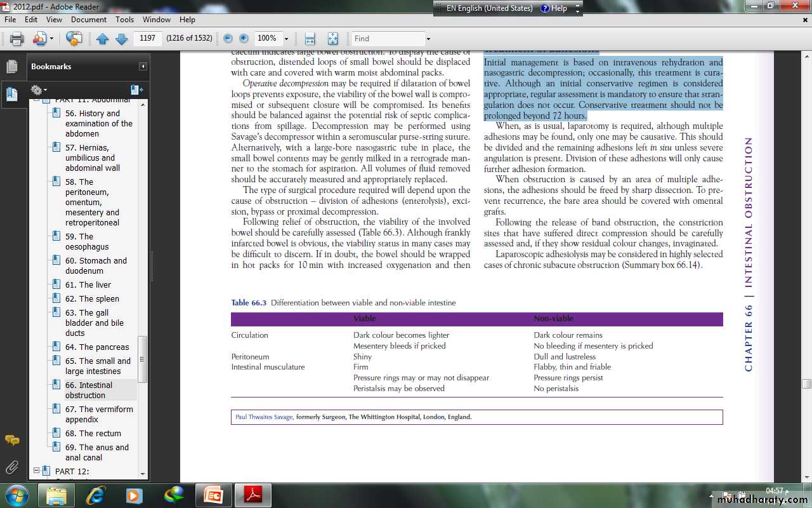
Task: Open the bookmarks options gear dropdown
Action: coord(39,90)
